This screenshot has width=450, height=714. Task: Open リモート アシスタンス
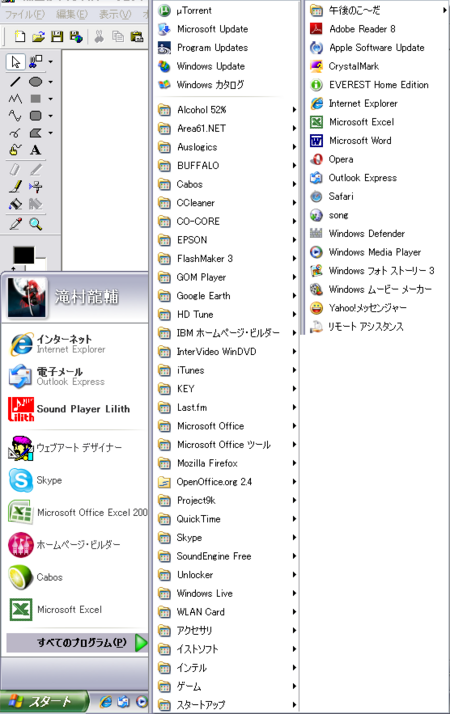click(x=377, y=327)
